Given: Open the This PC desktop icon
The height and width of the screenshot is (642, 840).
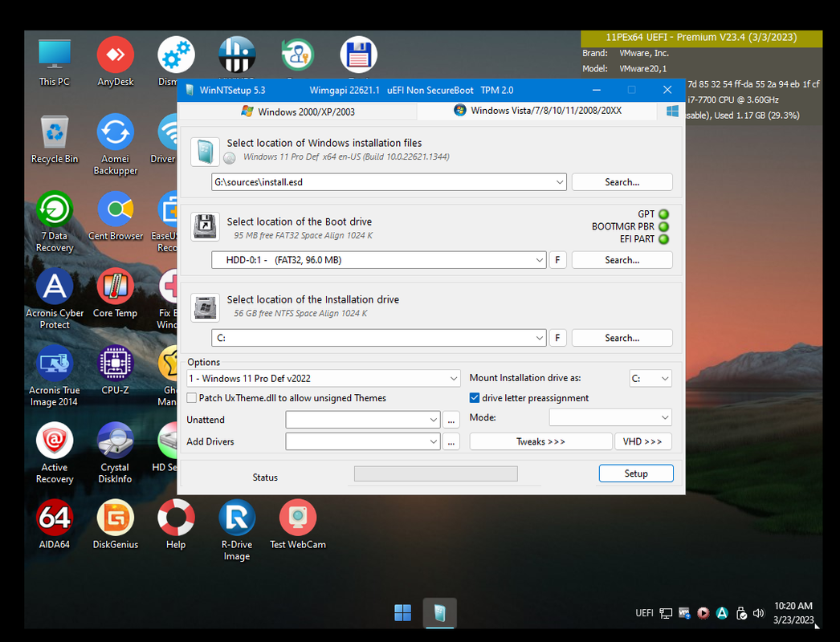Looking at the screenshot, I should 54,62.
